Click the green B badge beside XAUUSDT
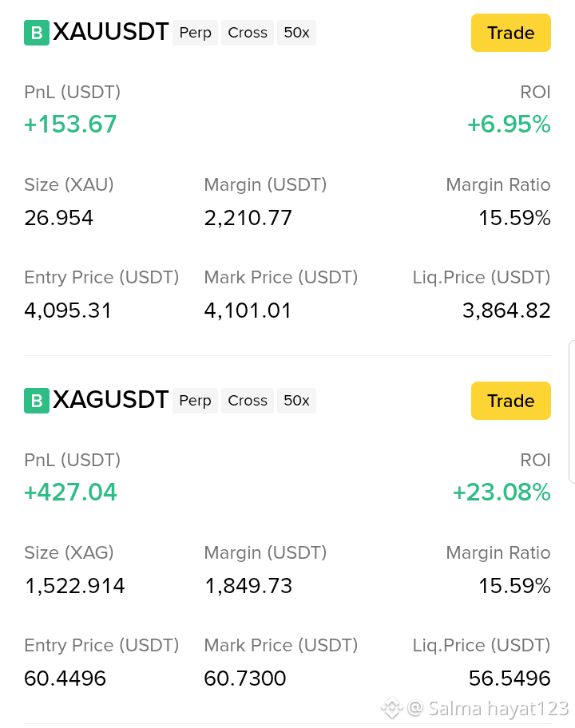 (x=37, y=33)
